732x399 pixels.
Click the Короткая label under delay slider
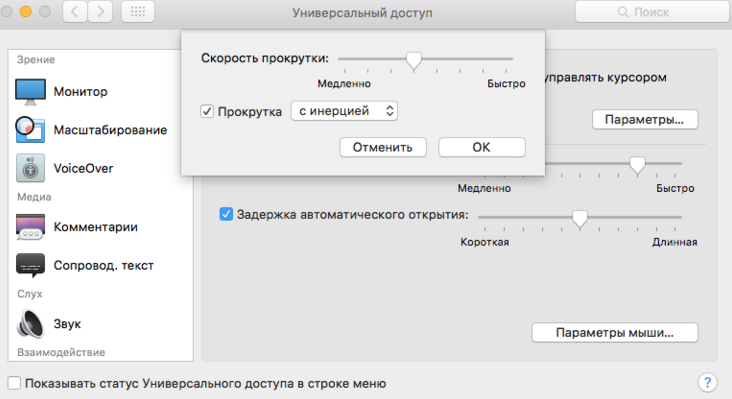(485, 242)
